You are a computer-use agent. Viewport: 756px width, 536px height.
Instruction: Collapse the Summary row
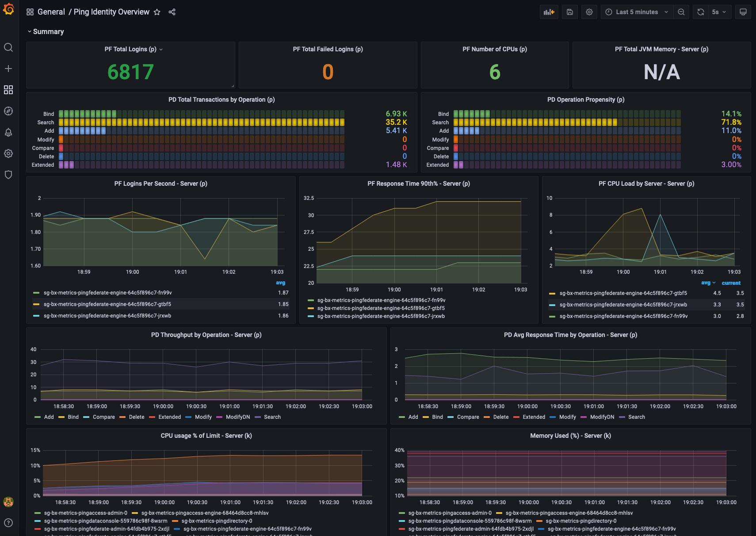pos(46,31)
